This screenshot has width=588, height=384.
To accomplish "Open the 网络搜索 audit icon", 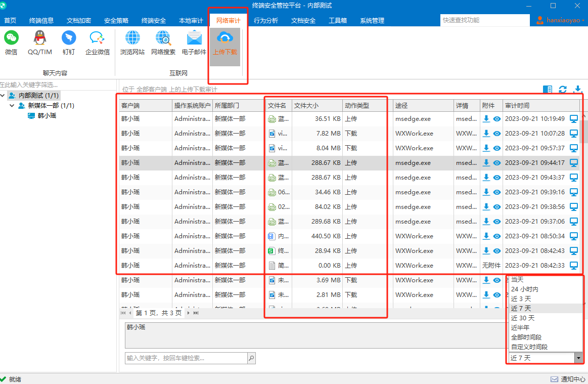I will (x=163, y=38).
